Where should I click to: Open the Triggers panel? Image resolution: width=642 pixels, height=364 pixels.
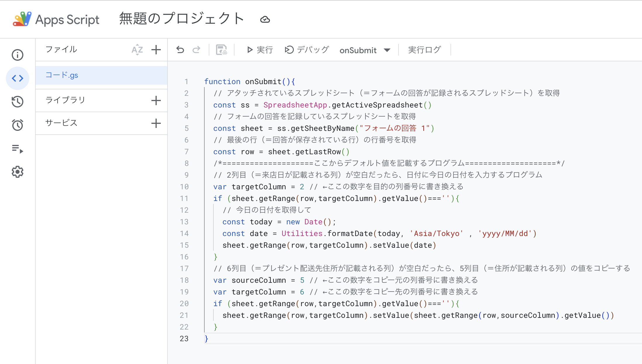click(x=17, y=125)
